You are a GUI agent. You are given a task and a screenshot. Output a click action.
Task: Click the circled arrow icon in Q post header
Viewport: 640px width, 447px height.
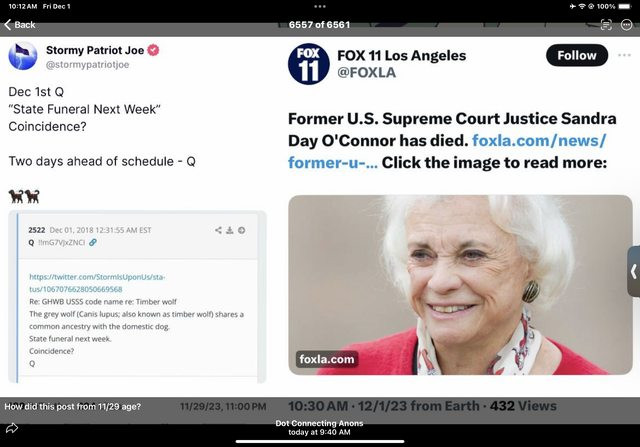click(x=242, y=230)
